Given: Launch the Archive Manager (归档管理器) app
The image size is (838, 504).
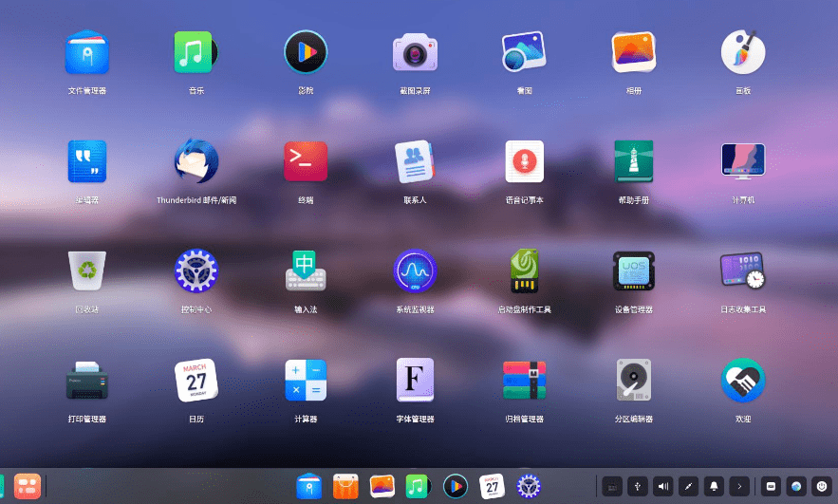Looking at the screenshot, I should pyautogui.click(x=524, y=381).
